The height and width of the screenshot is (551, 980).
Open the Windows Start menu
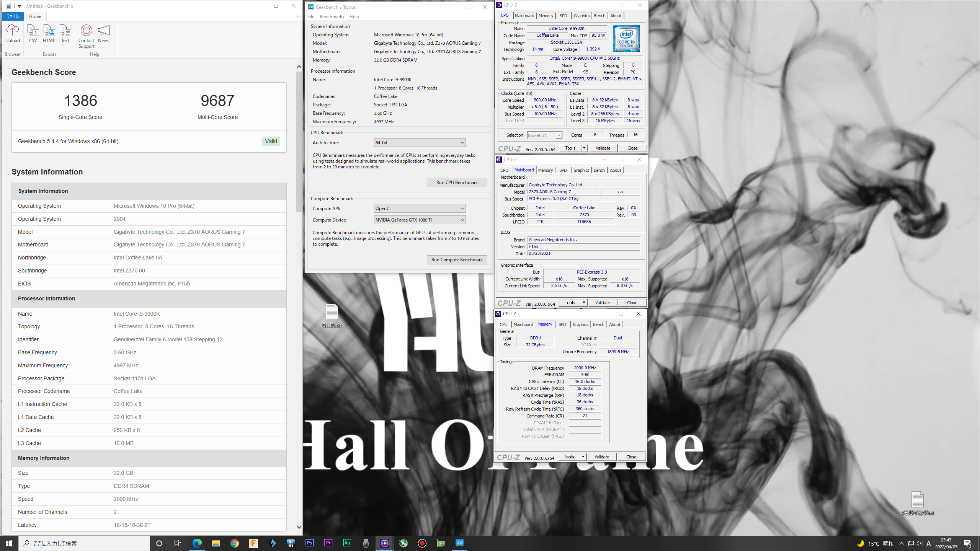9,543
